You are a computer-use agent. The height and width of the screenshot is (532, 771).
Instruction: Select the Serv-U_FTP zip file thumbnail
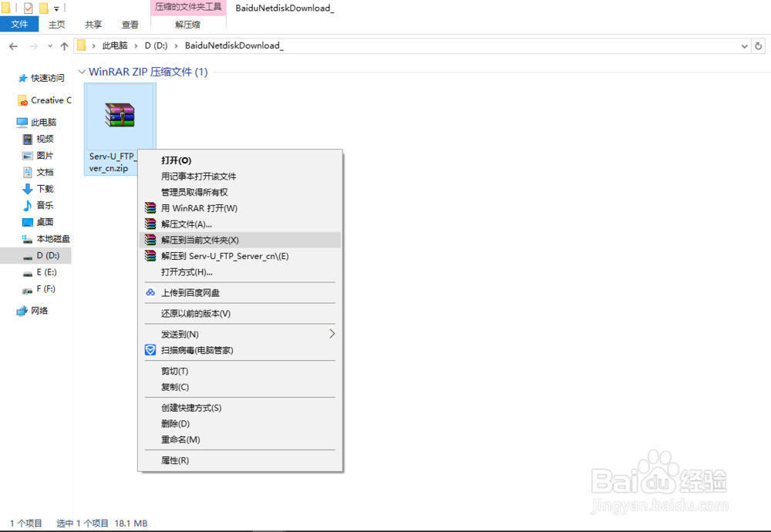coord(120,116)
